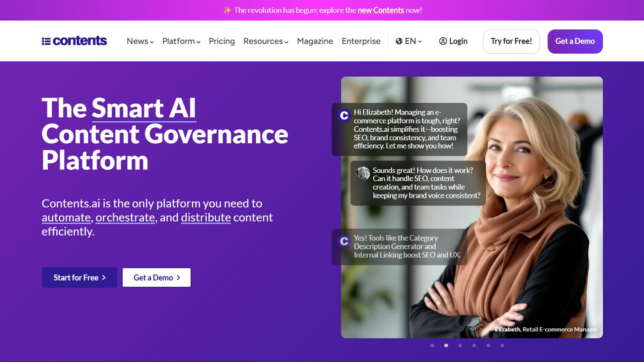Follow the 'new Contents' banner link

[x=381, y=10]
